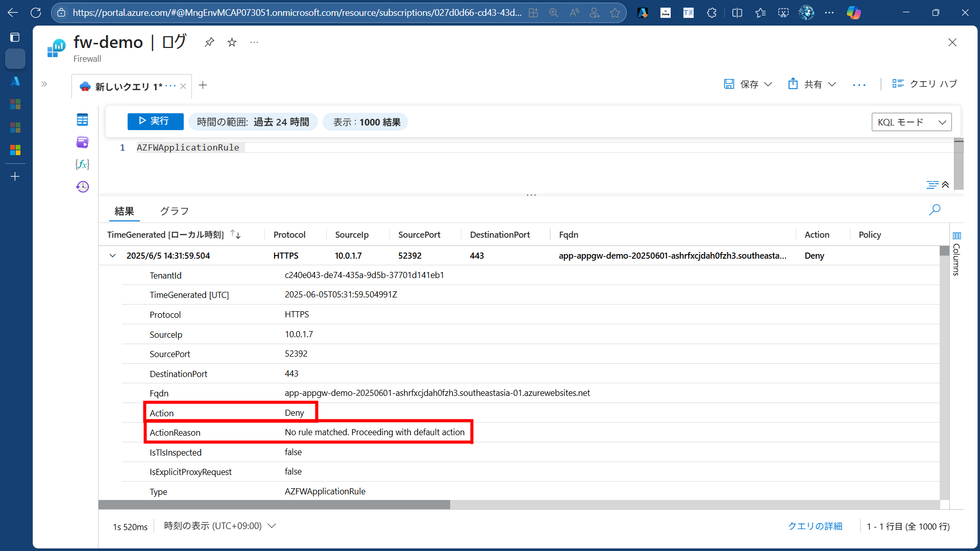Open tab actions menu in the browser sidebar
Screen dimensions: 980x551
tap(15, 37)
